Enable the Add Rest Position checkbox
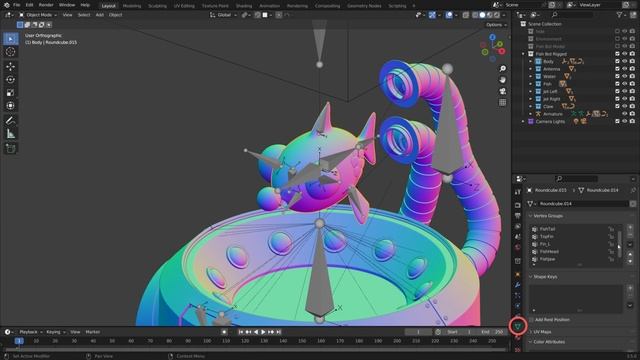 point(531,320)
